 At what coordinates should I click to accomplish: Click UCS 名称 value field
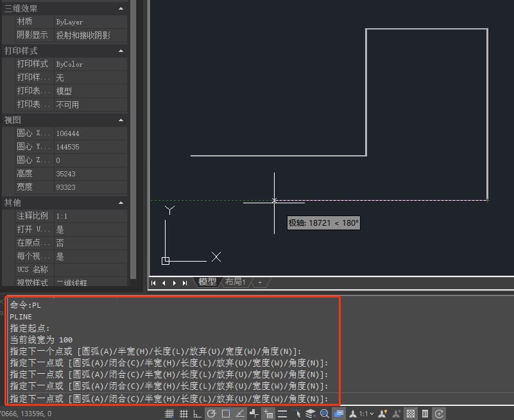pos(90,269)
